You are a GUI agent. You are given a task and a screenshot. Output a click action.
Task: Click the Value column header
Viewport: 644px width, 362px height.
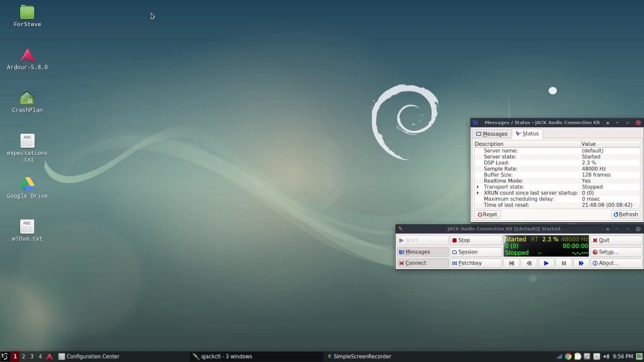point(611,144)
